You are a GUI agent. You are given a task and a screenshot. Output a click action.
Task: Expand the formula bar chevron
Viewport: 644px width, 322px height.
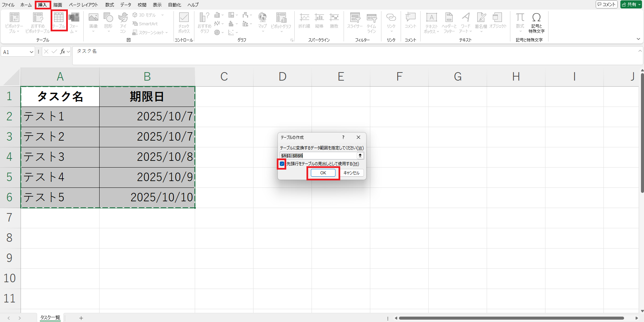coord(640,51)
